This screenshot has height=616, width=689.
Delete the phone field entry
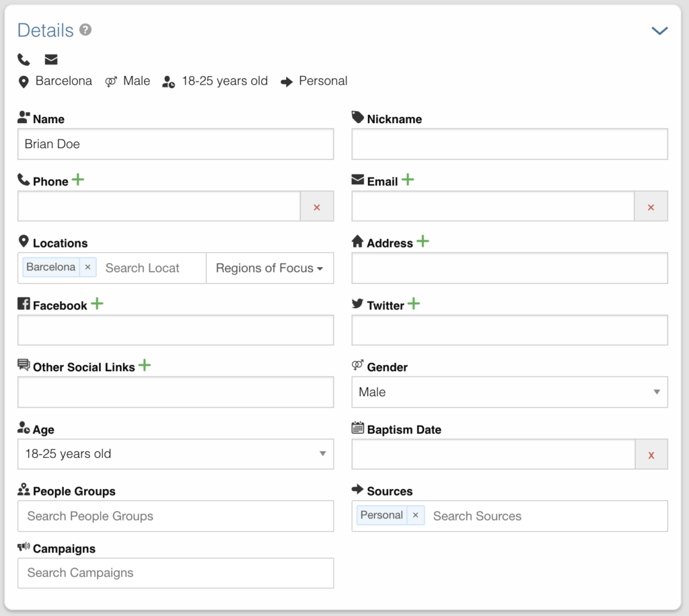(x=317, y=206)
